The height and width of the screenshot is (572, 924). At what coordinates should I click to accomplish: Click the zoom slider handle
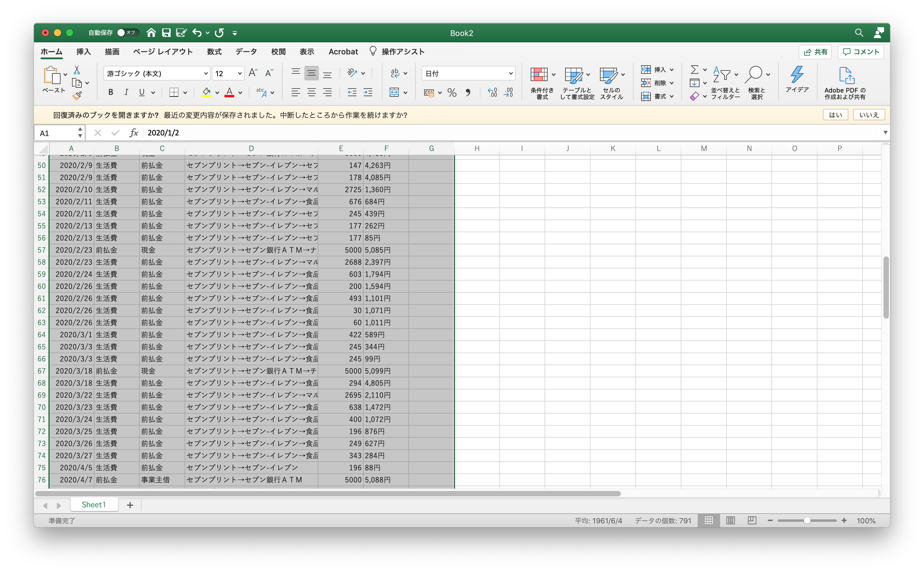807,521
